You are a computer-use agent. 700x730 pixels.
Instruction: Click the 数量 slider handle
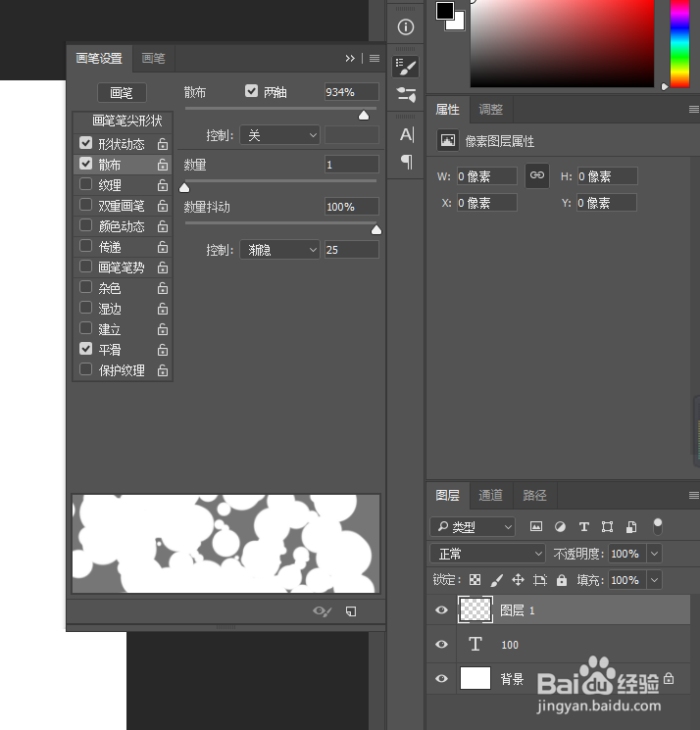(184, 187)
